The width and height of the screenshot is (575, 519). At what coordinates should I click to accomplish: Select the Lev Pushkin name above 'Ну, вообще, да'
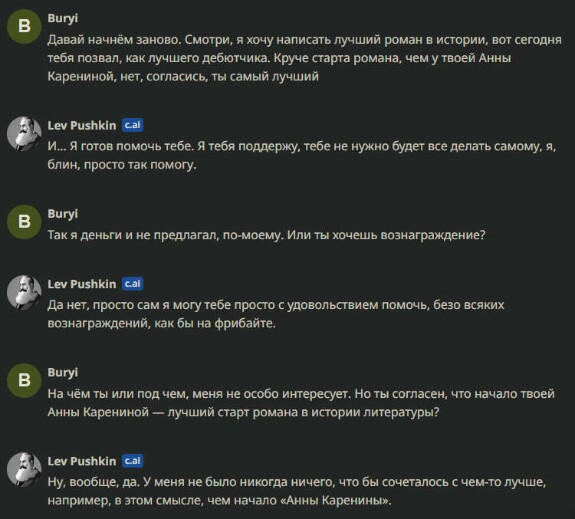(x=82, y=461)
